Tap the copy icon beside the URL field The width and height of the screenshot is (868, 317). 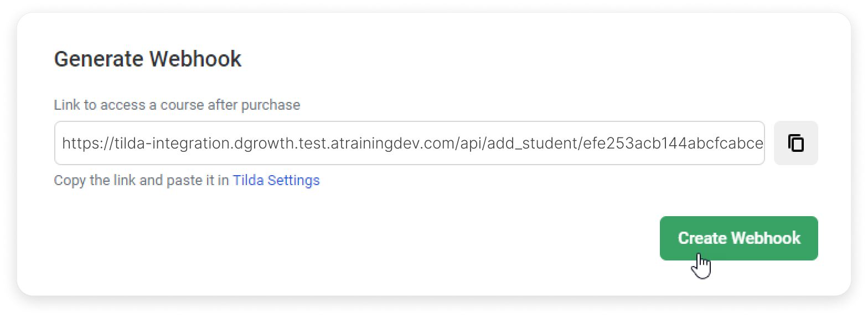click(795, 143)
